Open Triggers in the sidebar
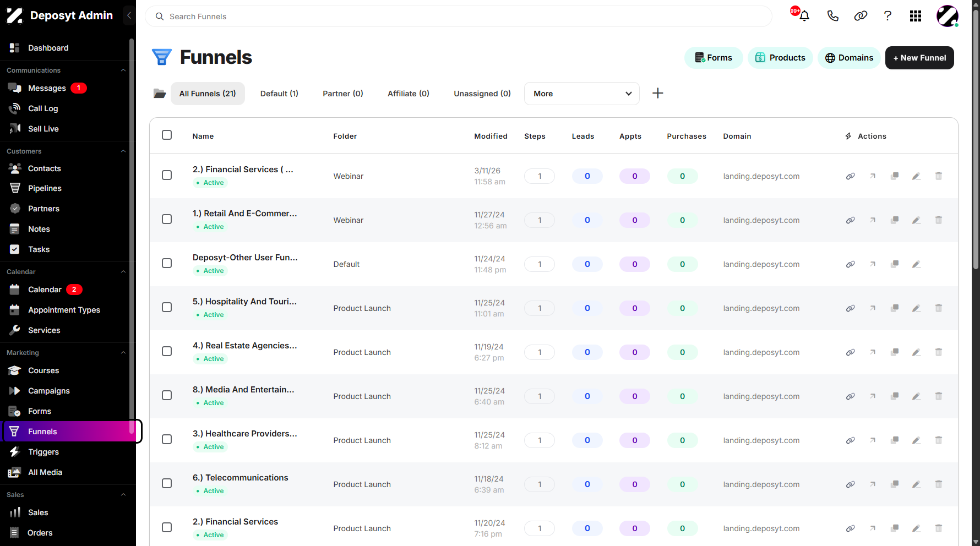980x546 pixels. coord(43,452)
